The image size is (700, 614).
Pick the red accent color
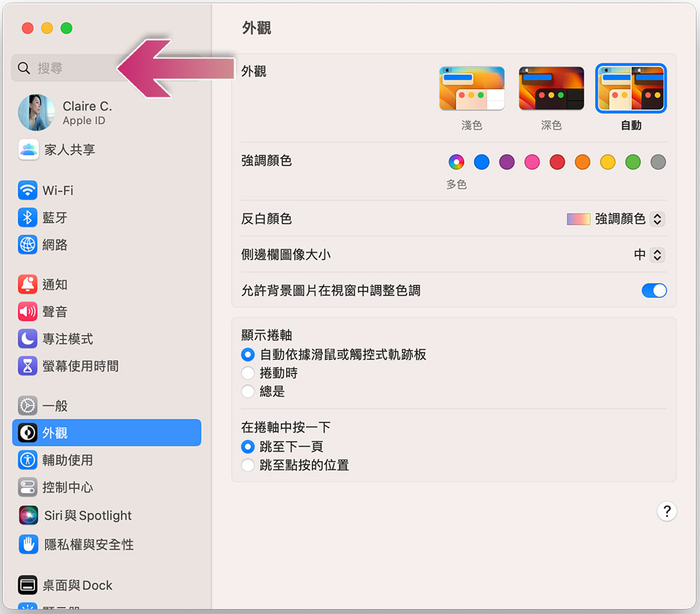tap(557, 162)
